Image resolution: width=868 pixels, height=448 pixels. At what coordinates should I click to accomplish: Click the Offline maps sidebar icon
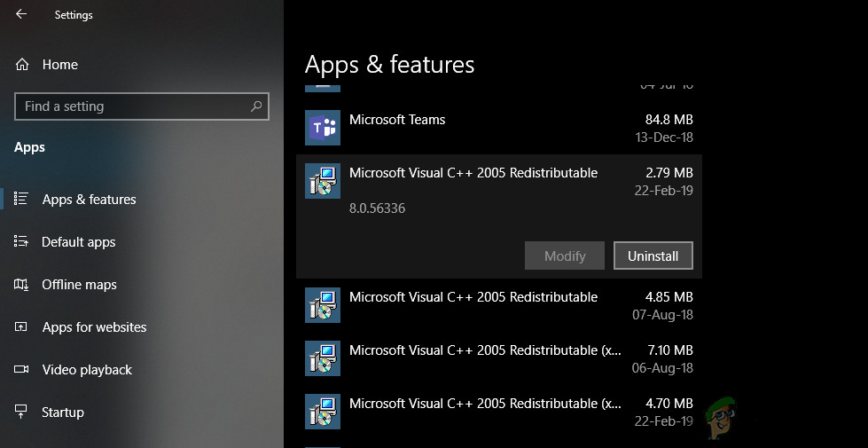click(x=22, y=285)
